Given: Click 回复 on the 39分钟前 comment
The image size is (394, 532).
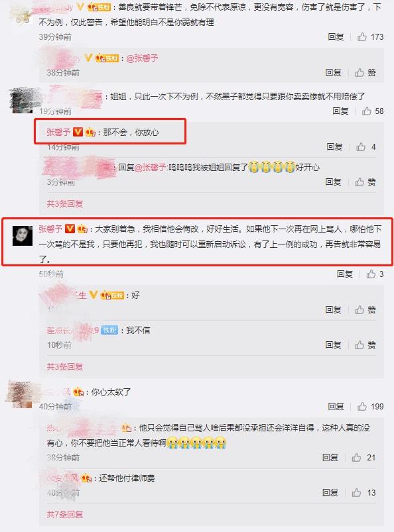Looking at the screenshot, I should point(336,36).
